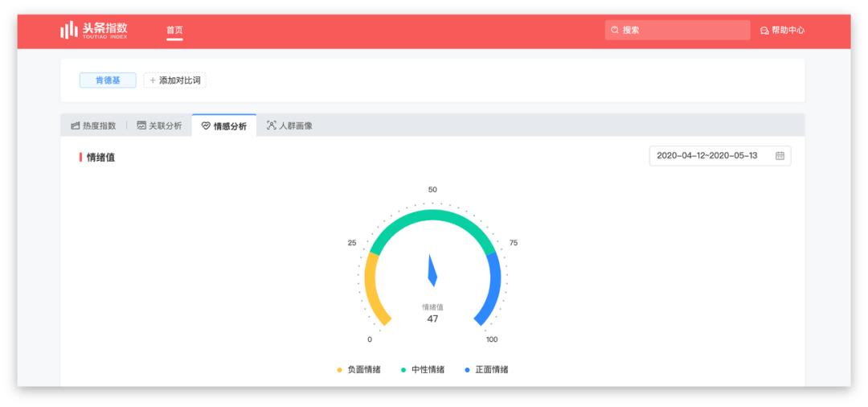
Task: Select the 情感分析 tab
Action: tap(223, 125)
